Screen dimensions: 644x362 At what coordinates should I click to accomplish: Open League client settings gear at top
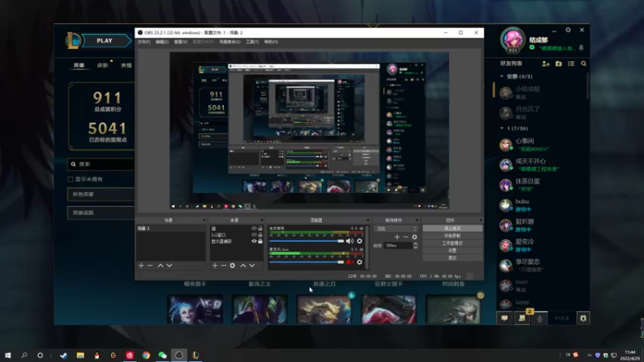568,30
